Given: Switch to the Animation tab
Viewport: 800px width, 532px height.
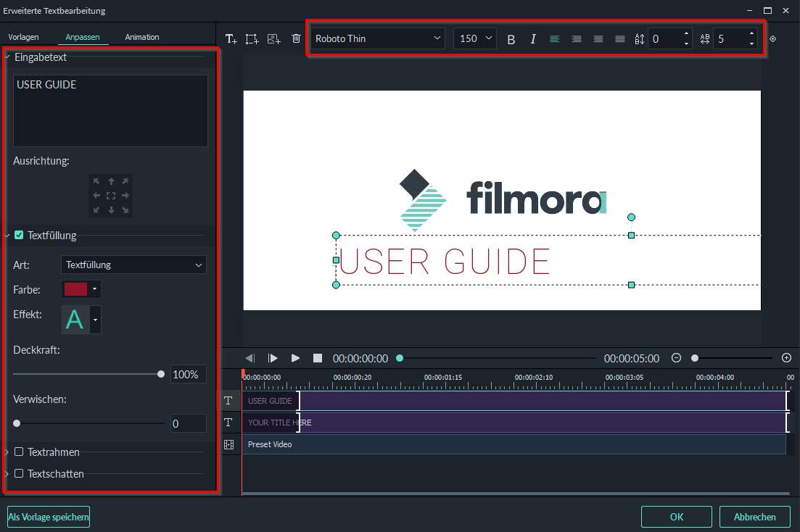Looking at the screenshot, I should pos(141,36).
